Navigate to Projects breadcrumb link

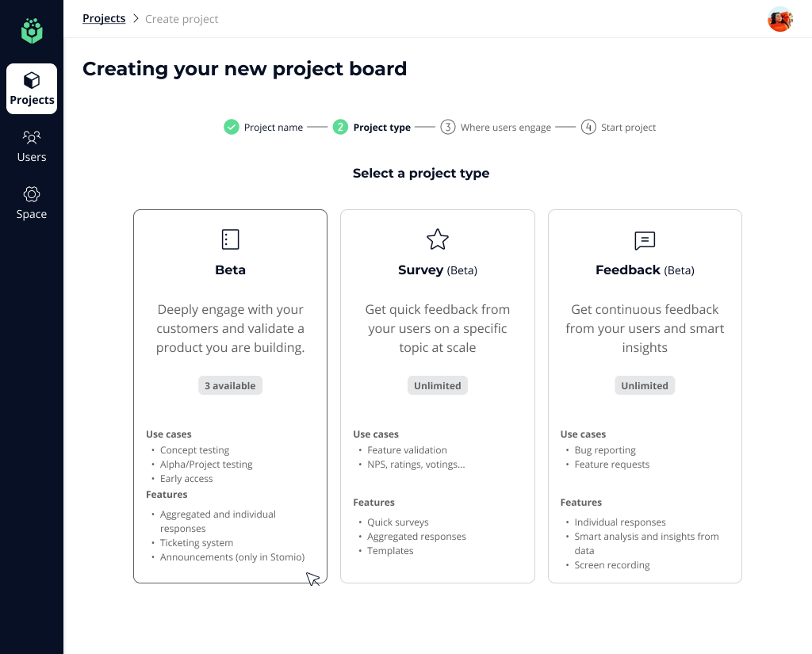click(104, 18)
